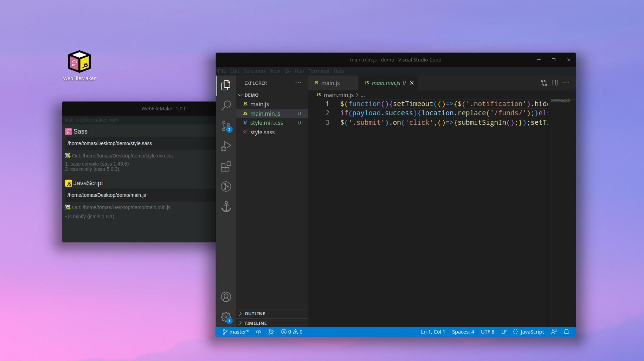Open the Run and Debug view
The height and width of the screenshot is (361, 644).
(x=226, y=146)
